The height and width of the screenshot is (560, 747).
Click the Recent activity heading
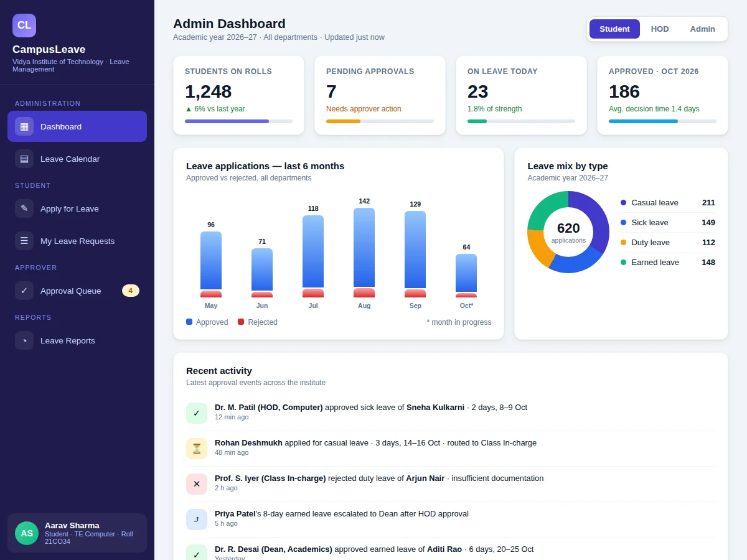point(219,370)
